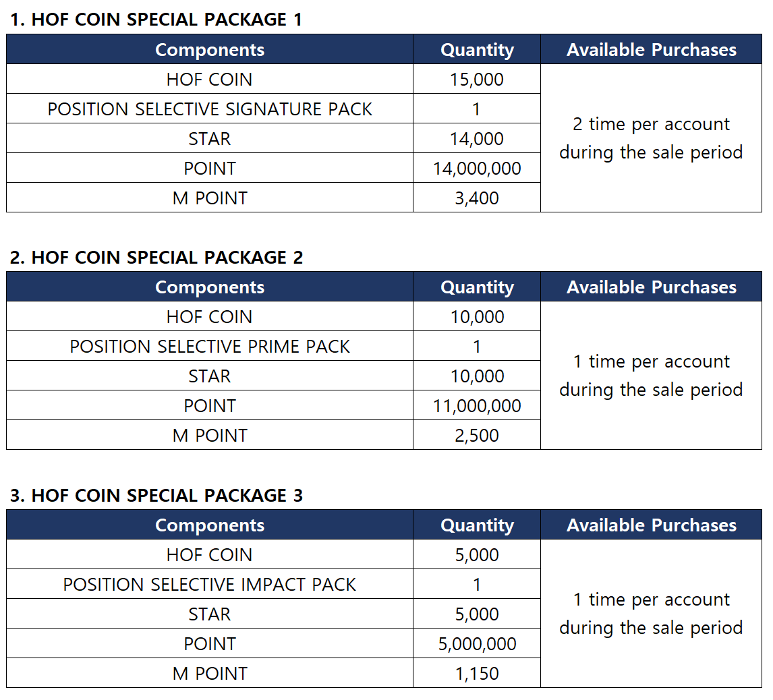
Task: Select the 14,000 STAR quantity cell
Action: [477, 139]
